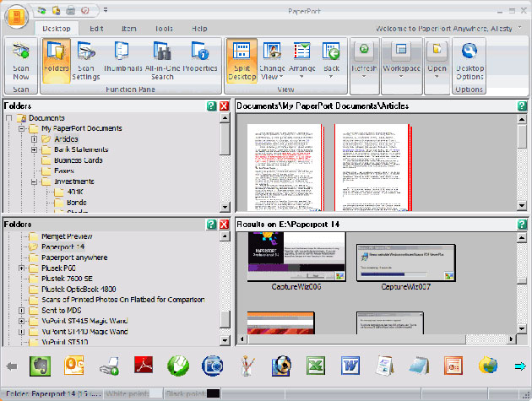The image size is (532, 401).
Task: Select the Paperport anywhere folder
Action: click(x=74, y=257)
